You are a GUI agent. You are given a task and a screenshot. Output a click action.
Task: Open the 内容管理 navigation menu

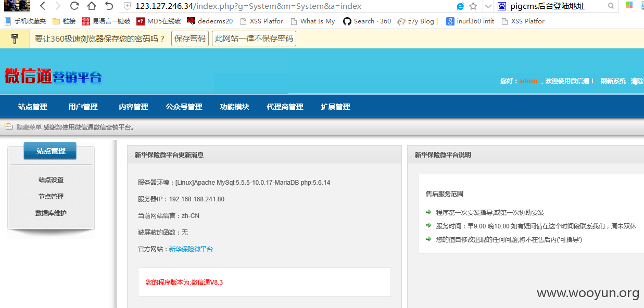coord(133,107)
